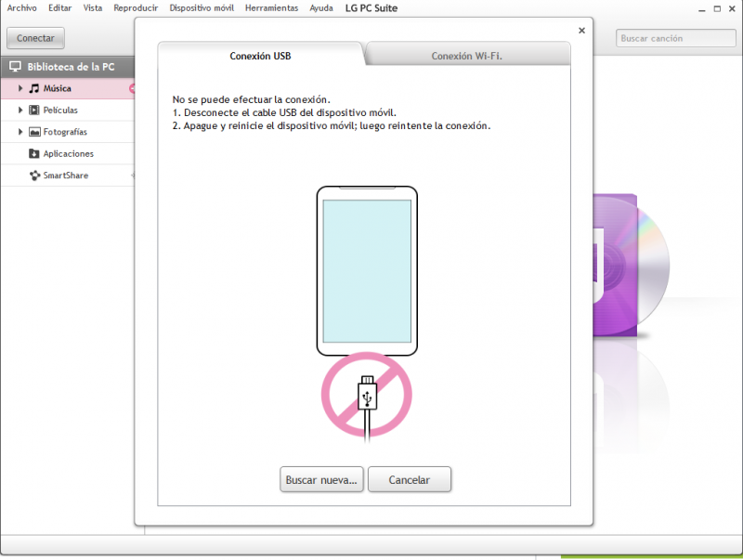Image resolution: width=743 pixels, height=560 pixels.
Task: Click the Biblioteca de la PC header
Action: point(68,67)
